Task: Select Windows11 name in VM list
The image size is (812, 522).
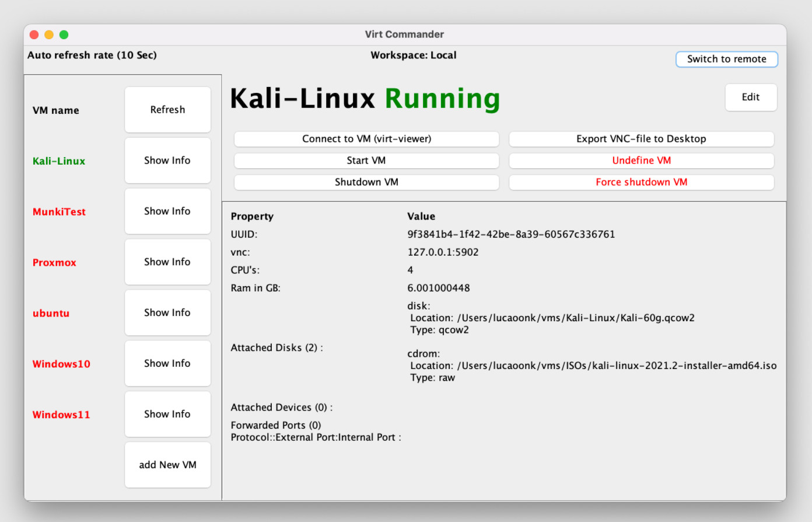Action: coord(61,415)
